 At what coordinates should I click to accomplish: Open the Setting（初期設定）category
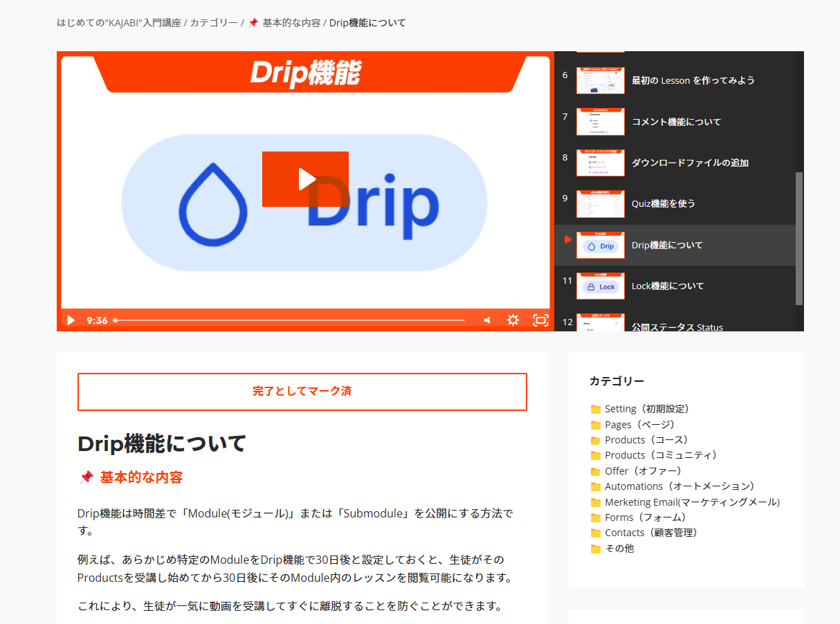point(649,409)
